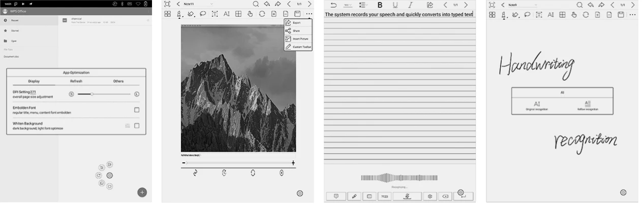Click the edit pencil icon in text editor toolbar

pos(430,5)
